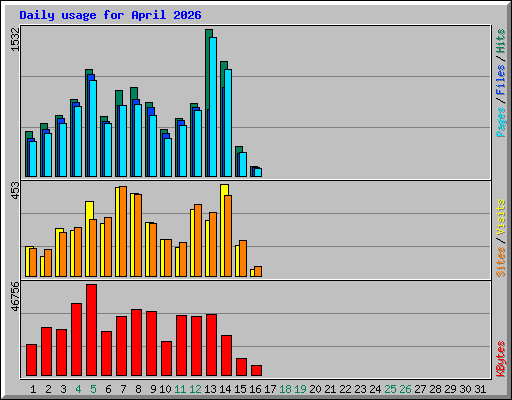Click the 46756 KBytes axis value

point(15,296)
